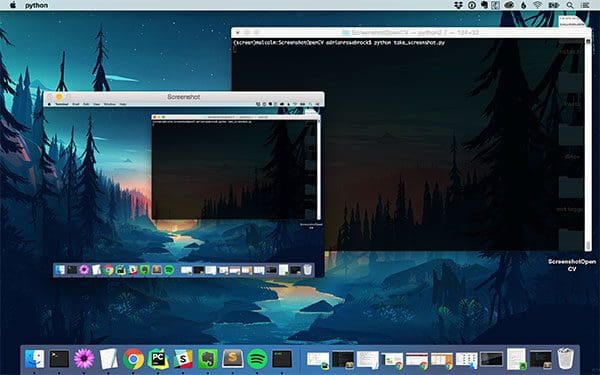
Task: Restore the minimized Finder window showing icon grid
Action: (466, 360)
